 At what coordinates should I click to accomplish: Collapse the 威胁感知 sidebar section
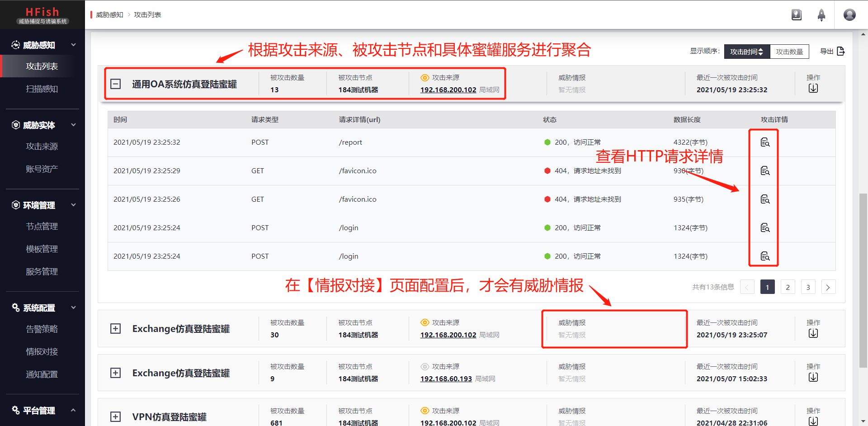click(73, 45)
